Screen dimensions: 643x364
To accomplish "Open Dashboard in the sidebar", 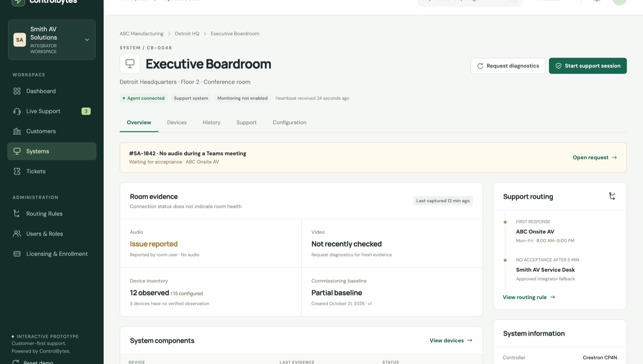I will [52, 91].
